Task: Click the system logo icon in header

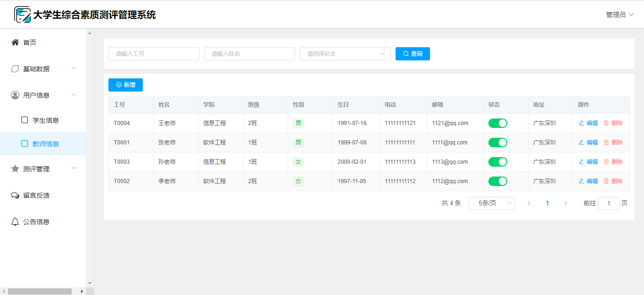Action: click(x=22, y=15)
